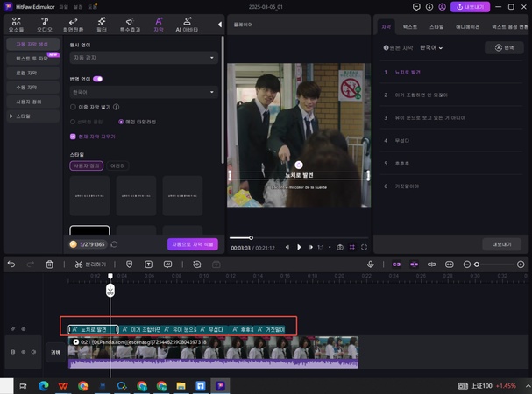Click the split (분리하기) scissors tool

point(90,264)
